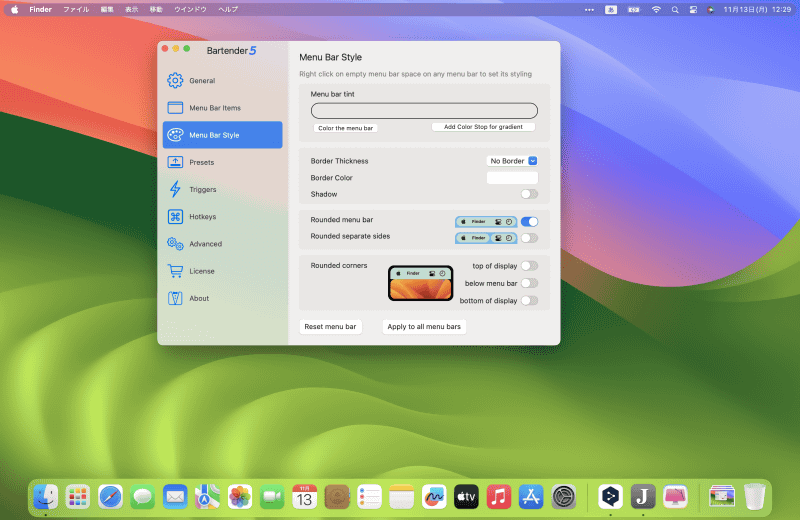Click the Rounded corners preview thumbnail
The height and width of the screenshot is (520, 800).
(420, 283)
